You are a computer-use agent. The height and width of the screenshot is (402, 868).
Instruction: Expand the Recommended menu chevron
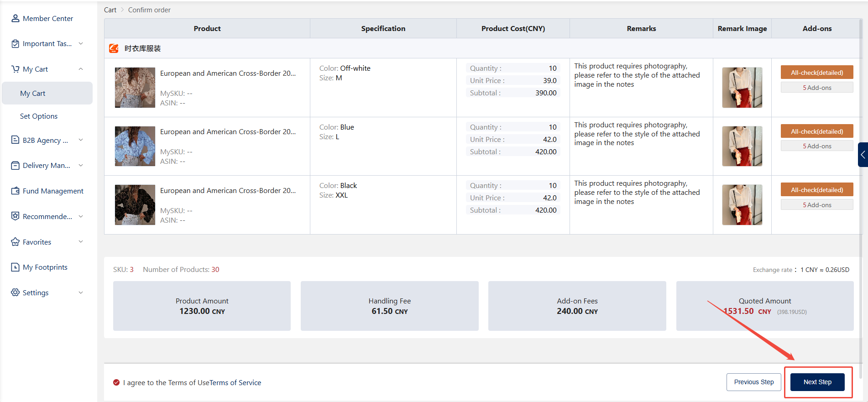(81, 216)
